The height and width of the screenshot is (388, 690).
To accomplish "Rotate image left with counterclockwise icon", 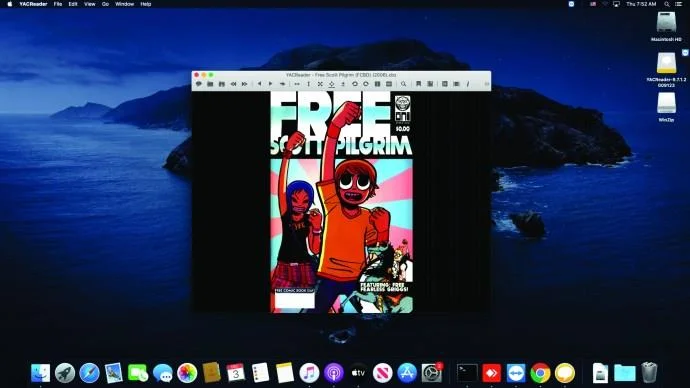I will [x=354, y=84].
